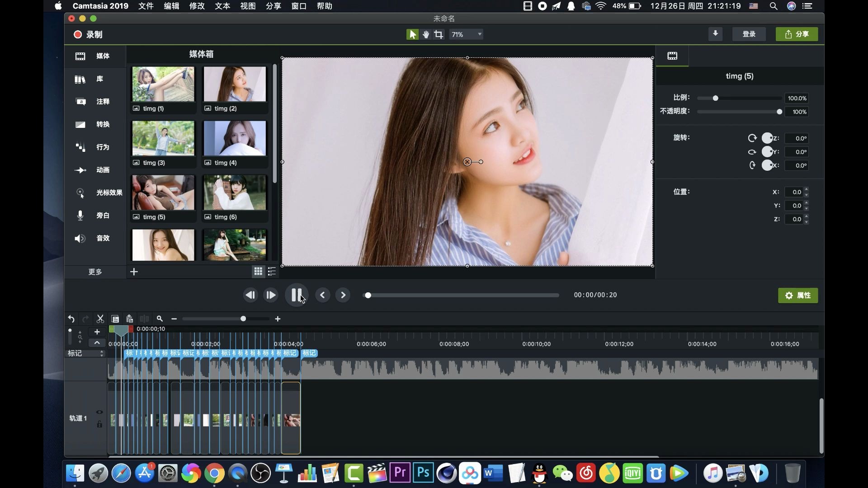Paste clip in timeline toolbar
The width and height of the screenshot is (868, 488).
129,319
